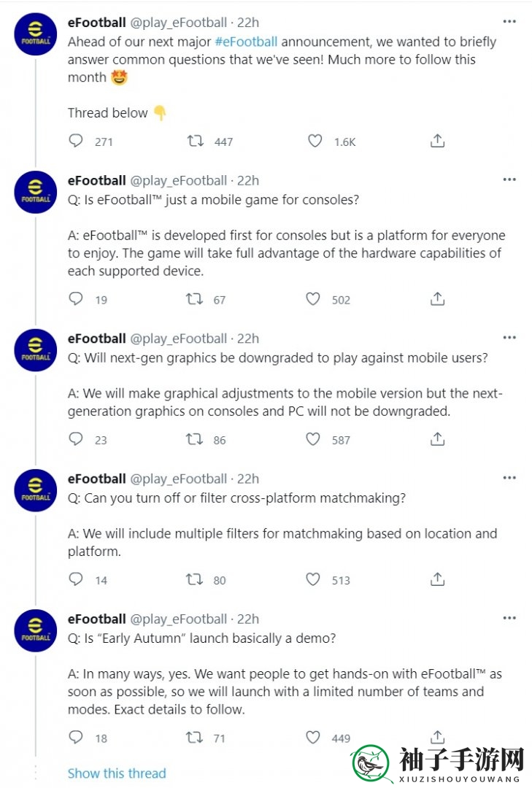Like the Early Autumn demo tweet
Viewport: 532px width, 788px height.
[x=313, y=737]
